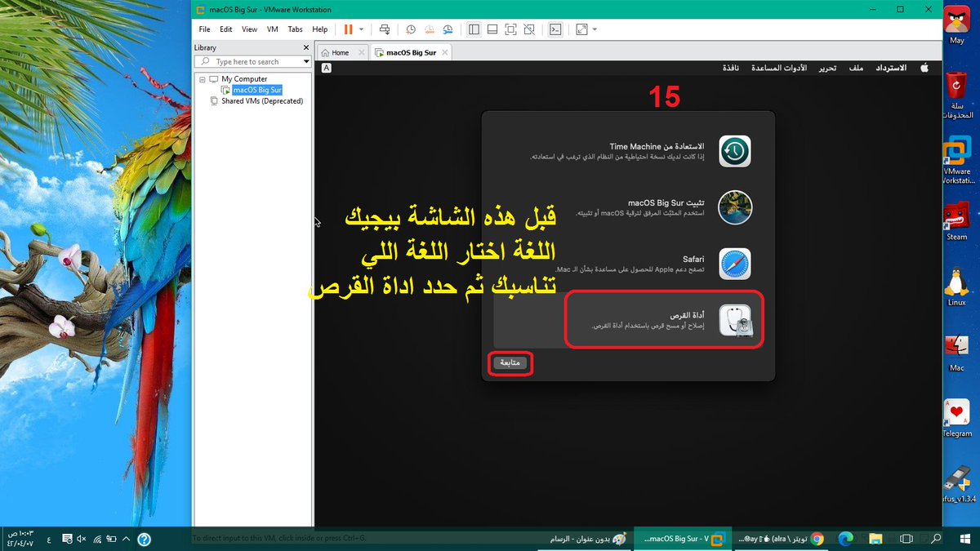This screenshot has height=551, width=980.
Task: Open the File menu in VMware
Action: [205, 29]
